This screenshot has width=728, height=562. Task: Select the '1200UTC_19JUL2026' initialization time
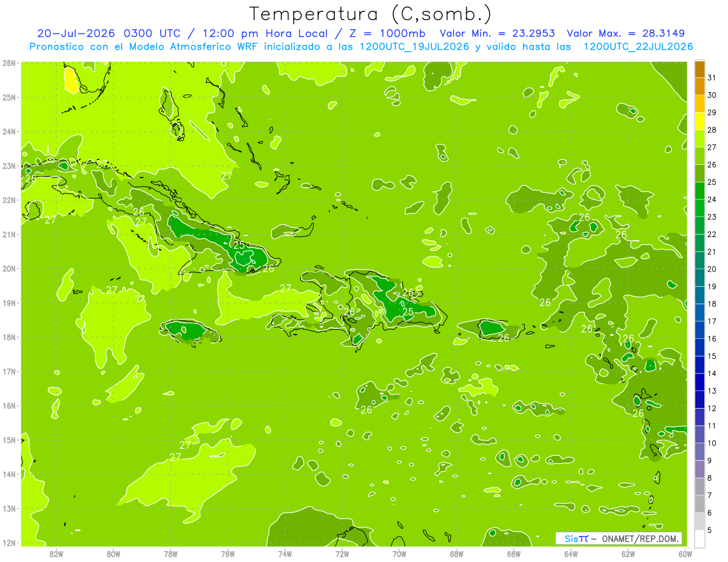point(414,47)
